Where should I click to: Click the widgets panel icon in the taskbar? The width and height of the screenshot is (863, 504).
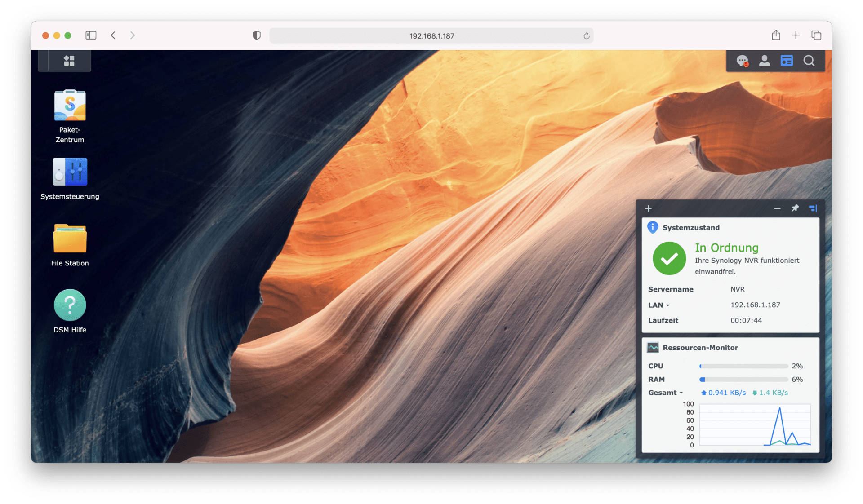pos(786,61)
